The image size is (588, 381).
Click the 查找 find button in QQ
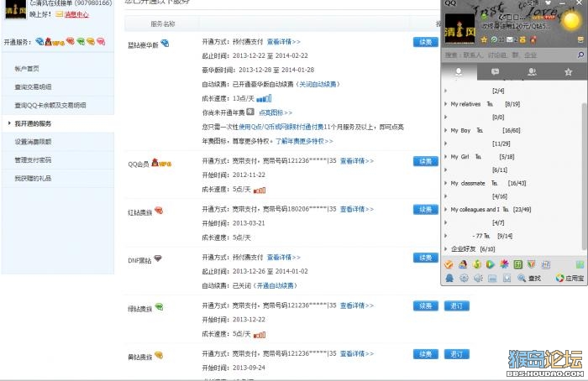[529, 278]
